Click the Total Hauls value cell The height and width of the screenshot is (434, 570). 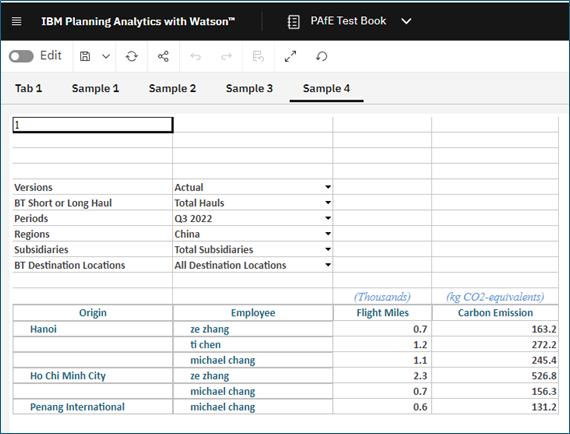coord(252,202)
